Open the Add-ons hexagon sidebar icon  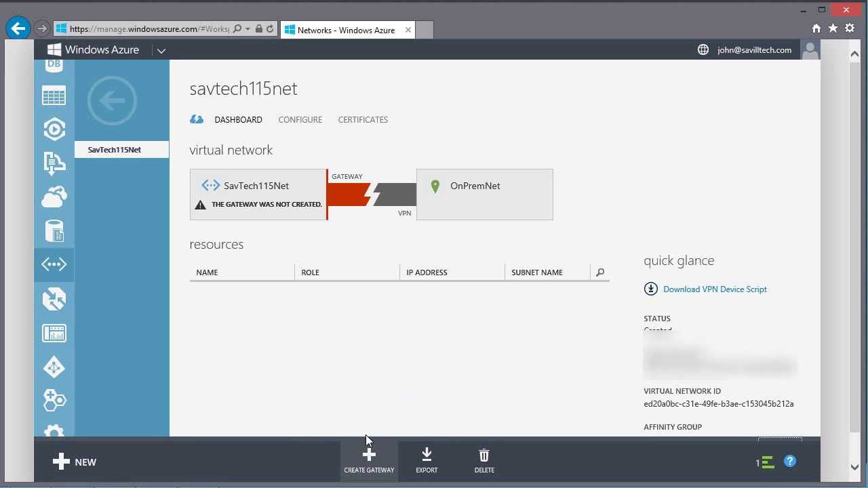click(54, 400)
